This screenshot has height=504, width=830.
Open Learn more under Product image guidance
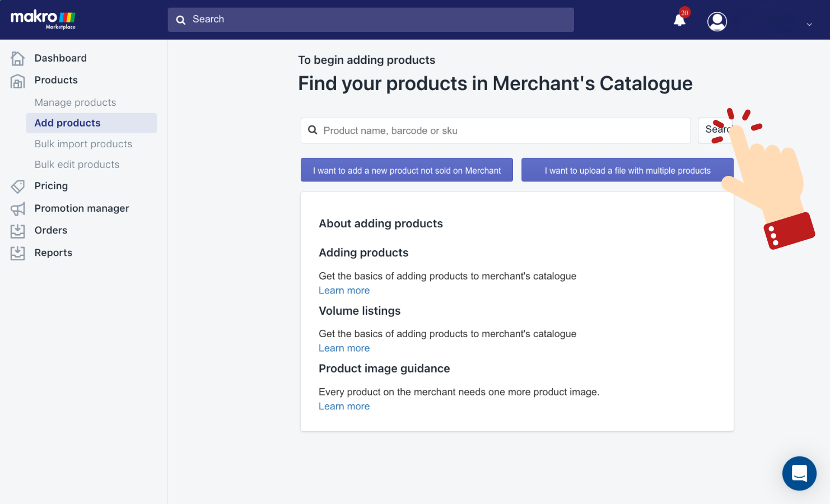(344, 407)
